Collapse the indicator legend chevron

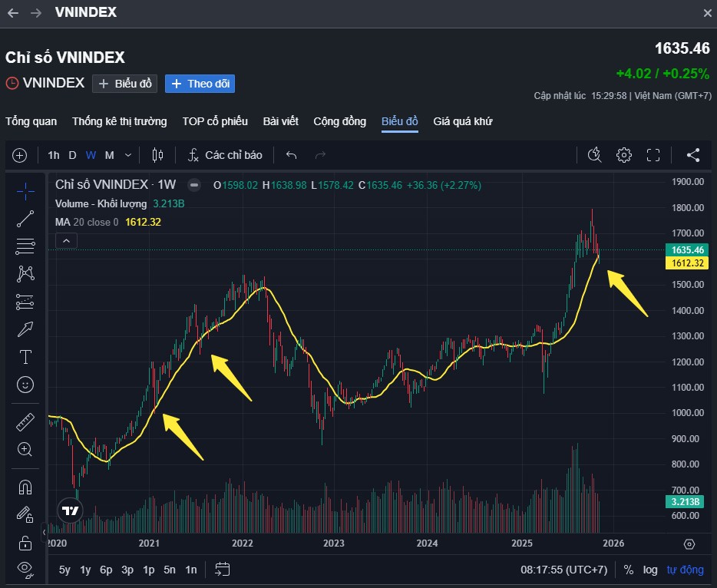[67, 241]
